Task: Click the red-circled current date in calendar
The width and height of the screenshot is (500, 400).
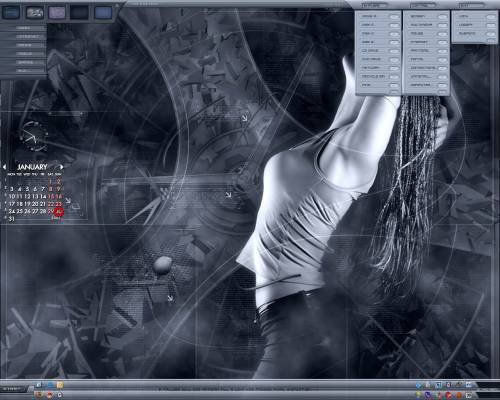Action: click(59, 211)
